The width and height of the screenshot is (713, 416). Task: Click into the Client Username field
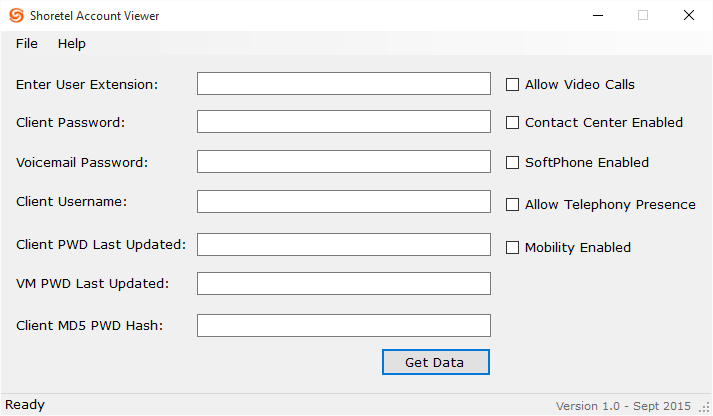pyautogui.click(x=343, y=202)
